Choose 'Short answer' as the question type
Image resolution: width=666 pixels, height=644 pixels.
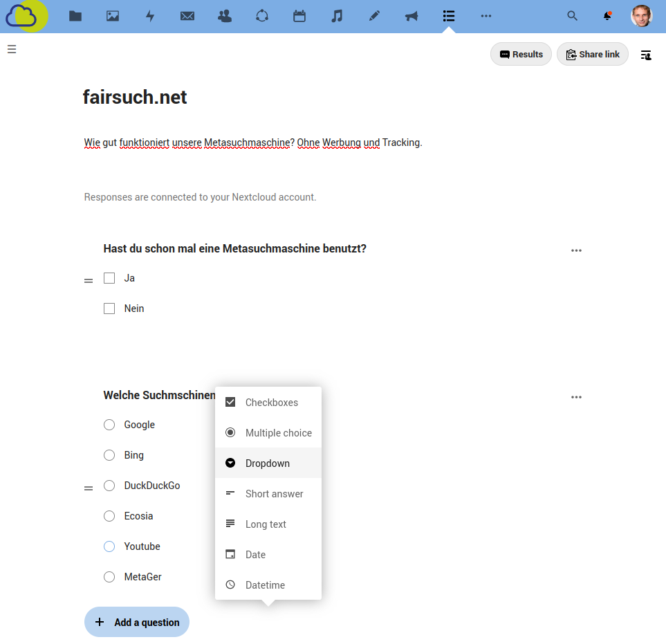pos(268,493)
